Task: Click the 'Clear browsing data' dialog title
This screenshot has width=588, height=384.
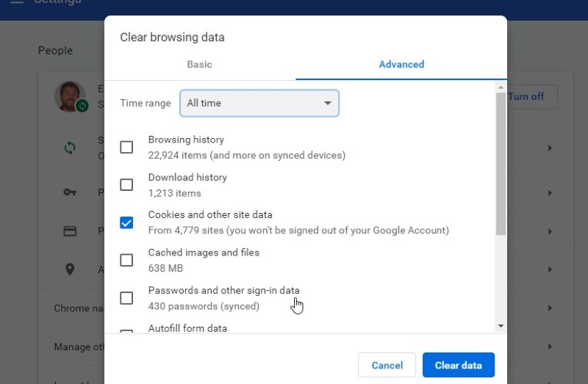Action: pyautogui.click(x=172, y=37)
